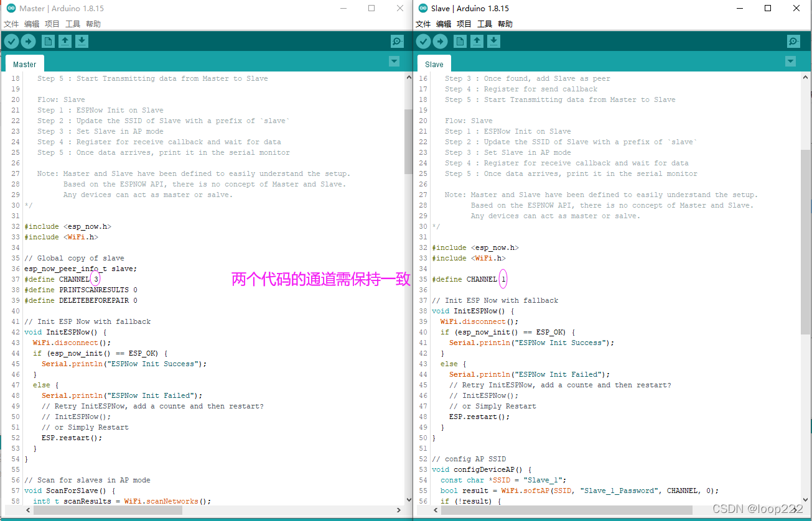Click 'const char *SSID' line in Slave
The width and height of the screenshot is (812, 521).
(x=503, y=480)
